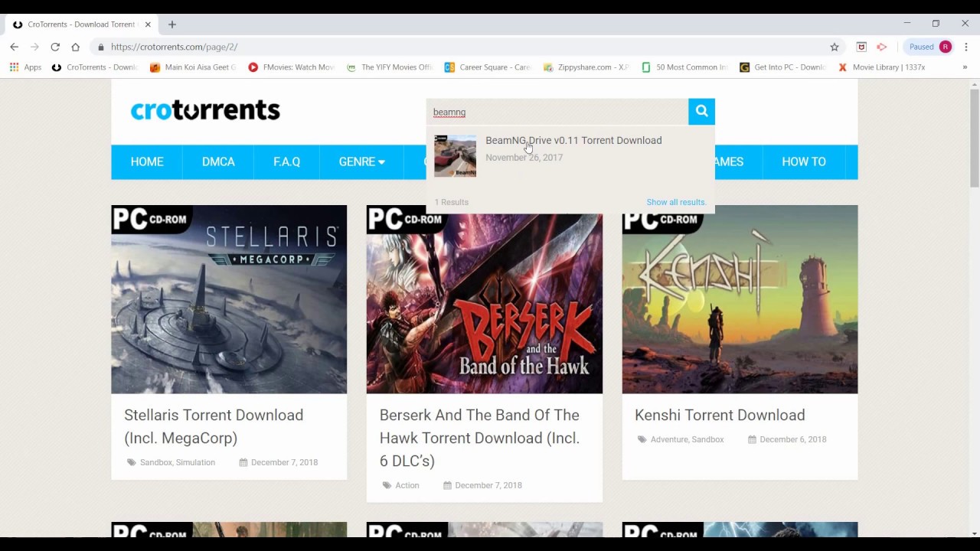Click the Adventure tag under Kenshi
Image resolution: width=980 pixels, height=551 pixels.
pyautogui.click(x=669, y=439)
